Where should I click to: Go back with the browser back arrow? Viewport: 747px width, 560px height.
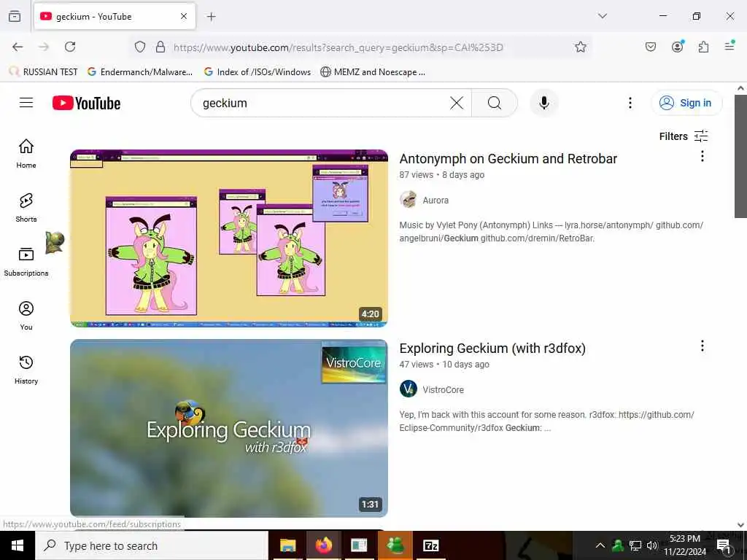18,47
